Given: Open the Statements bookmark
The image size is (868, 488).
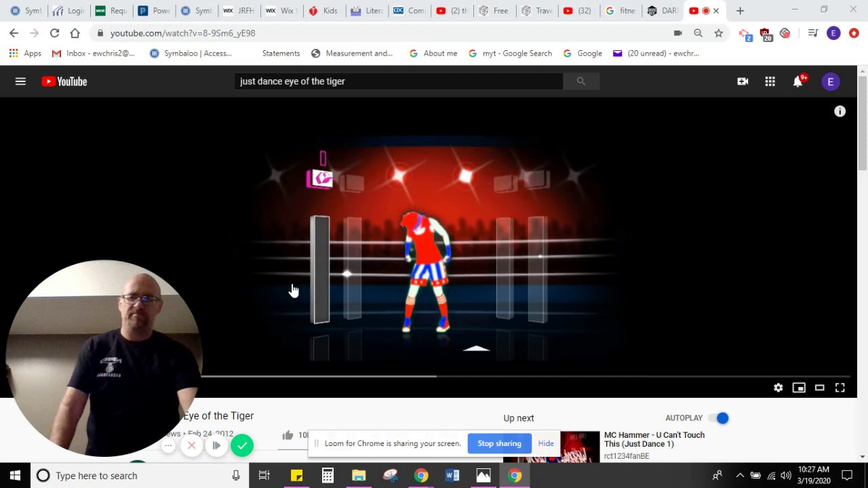Looking at the screenshot, I should [281, 53].
